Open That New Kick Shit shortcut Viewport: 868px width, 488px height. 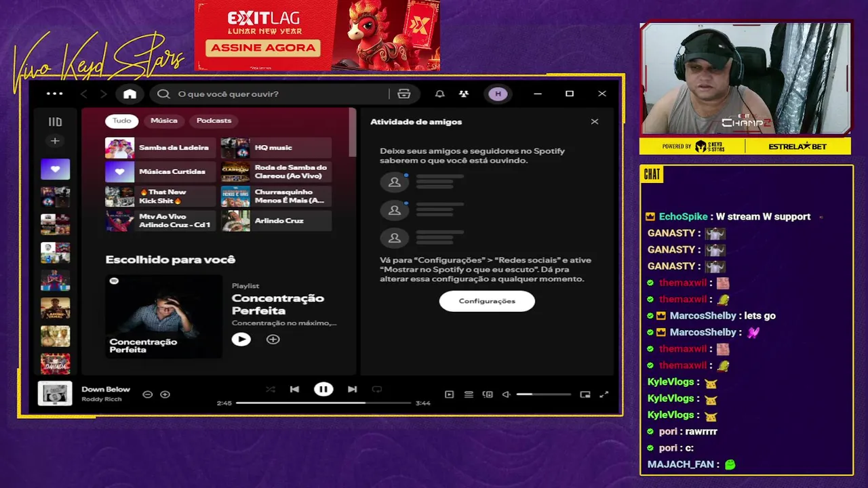tap(161, 197)
